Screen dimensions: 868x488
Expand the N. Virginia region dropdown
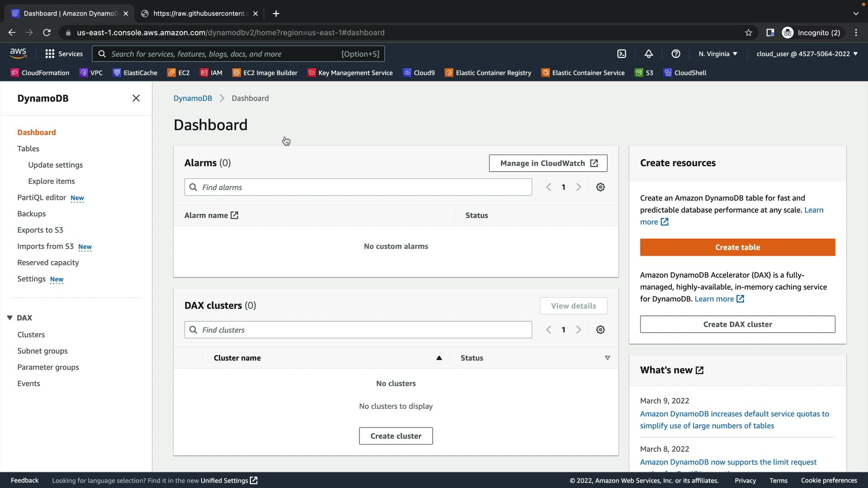[717, 54]
